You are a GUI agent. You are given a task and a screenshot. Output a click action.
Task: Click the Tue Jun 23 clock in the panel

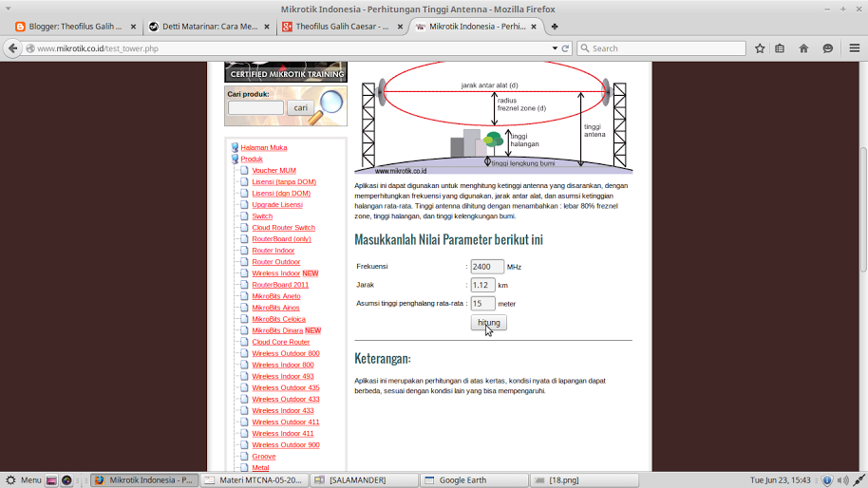[780, 480]
